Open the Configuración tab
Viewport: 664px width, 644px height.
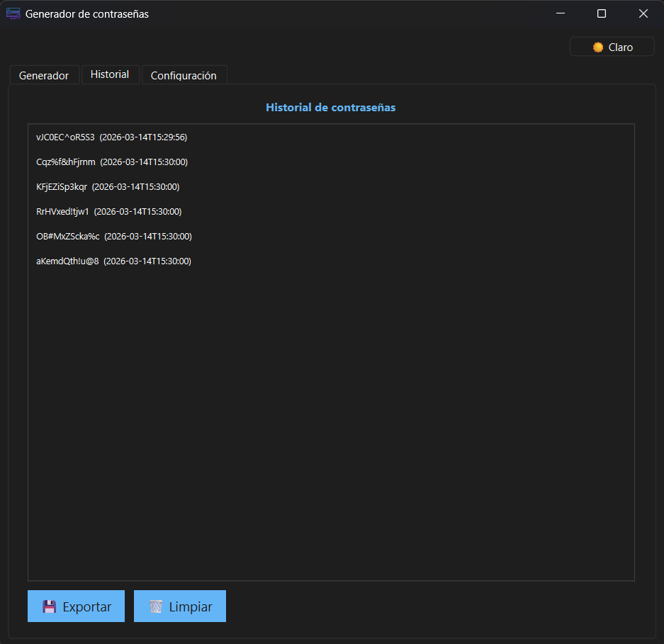click(x=184, y=76)
